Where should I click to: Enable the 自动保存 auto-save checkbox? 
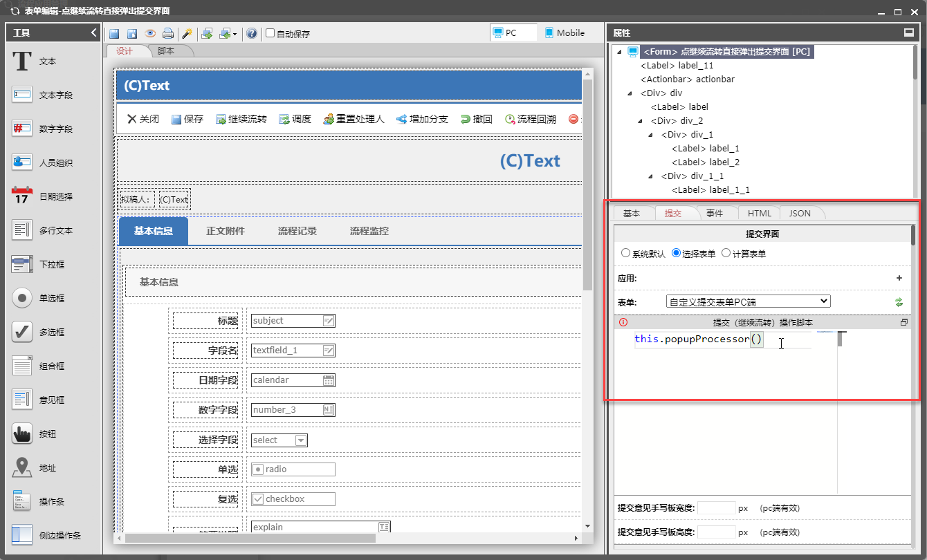270,33
